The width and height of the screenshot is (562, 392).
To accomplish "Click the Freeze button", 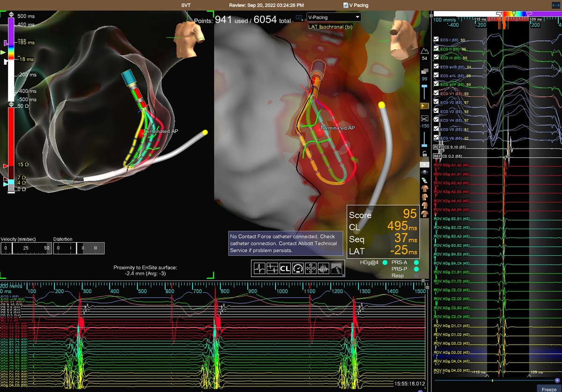I will pos(549,389).
